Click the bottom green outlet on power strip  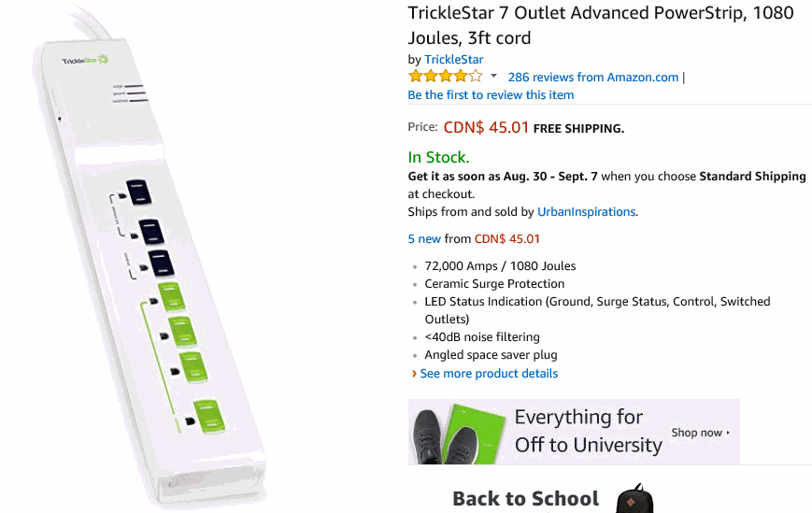point(206,411)
